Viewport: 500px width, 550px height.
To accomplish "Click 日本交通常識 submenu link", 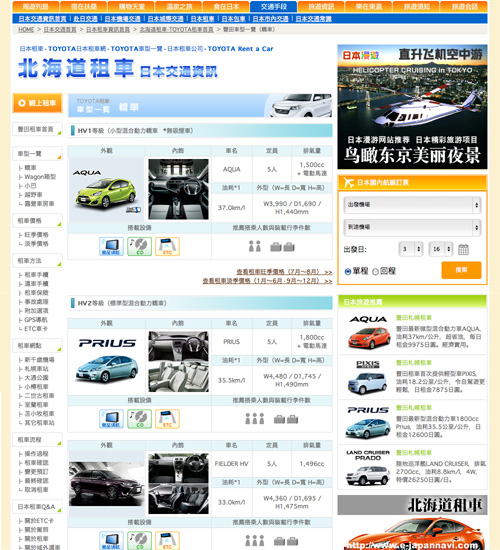I will pos(313,19).
